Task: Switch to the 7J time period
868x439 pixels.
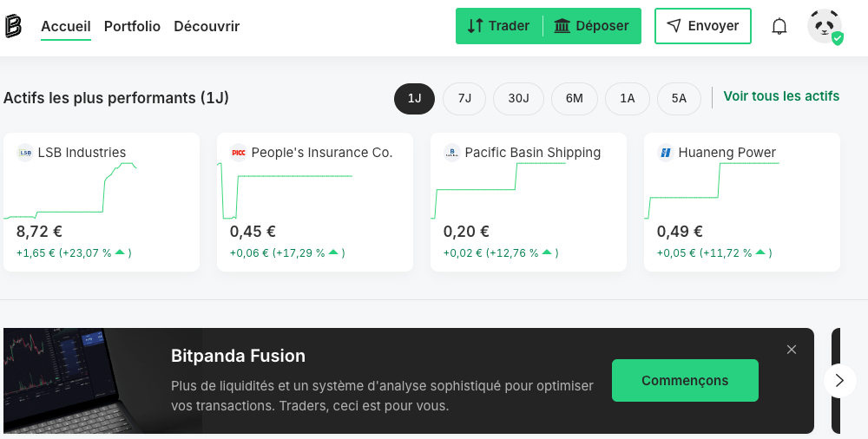Action: pos(464,98)
